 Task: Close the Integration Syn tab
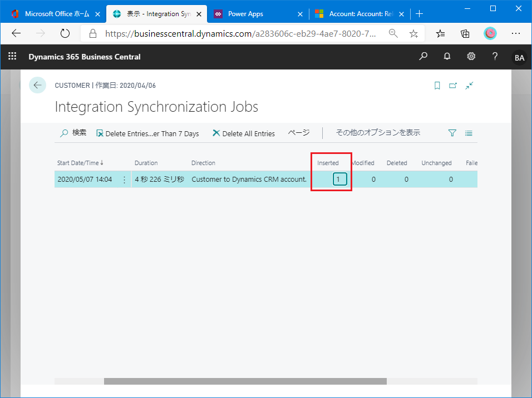click(199, 14)
